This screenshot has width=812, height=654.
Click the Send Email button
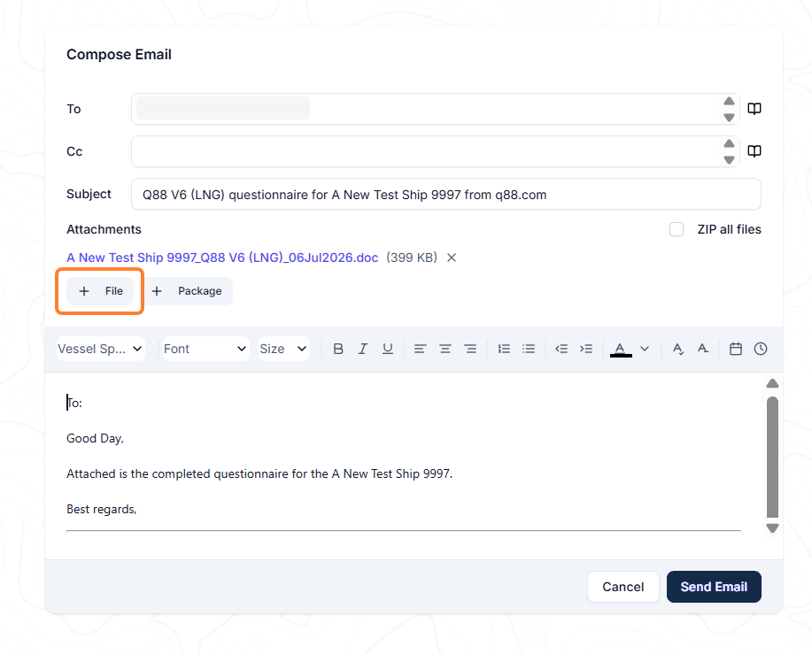714,587
